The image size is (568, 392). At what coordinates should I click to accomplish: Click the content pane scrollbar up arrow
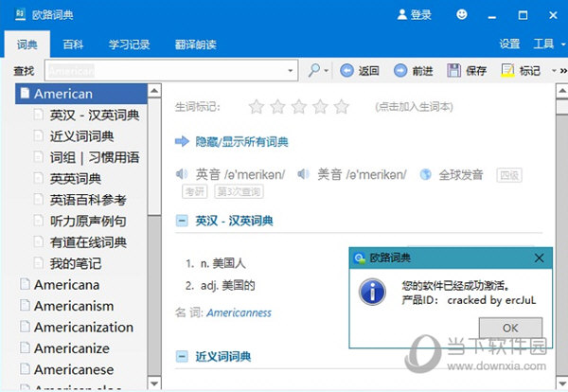click(x=562, y=90)
